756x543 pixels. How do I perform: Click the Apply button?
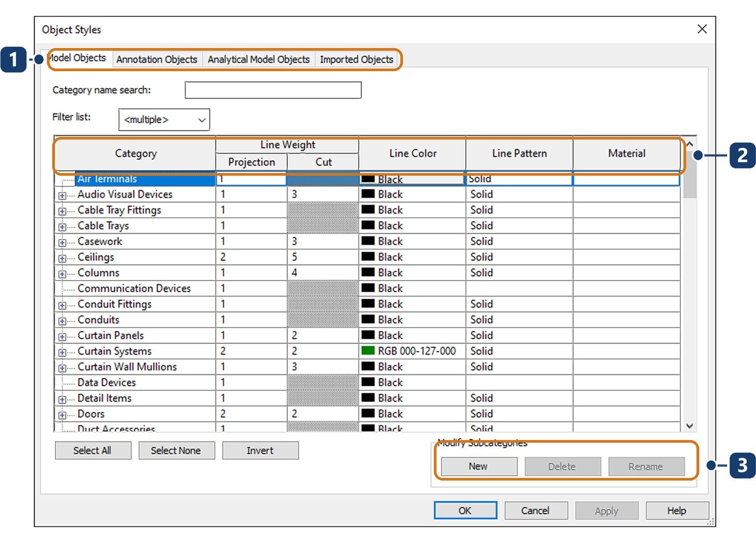606,511
